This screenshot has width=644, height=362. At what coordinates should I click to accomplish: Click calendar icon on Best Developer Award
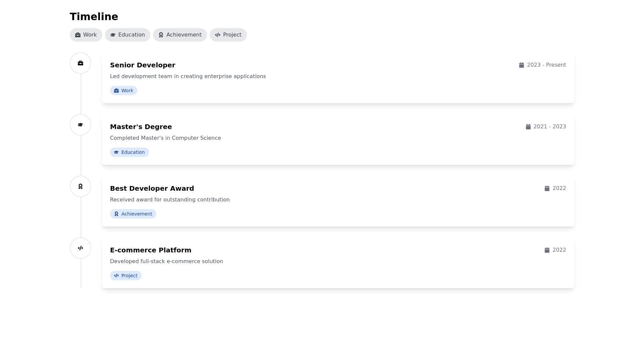point(547,188)
